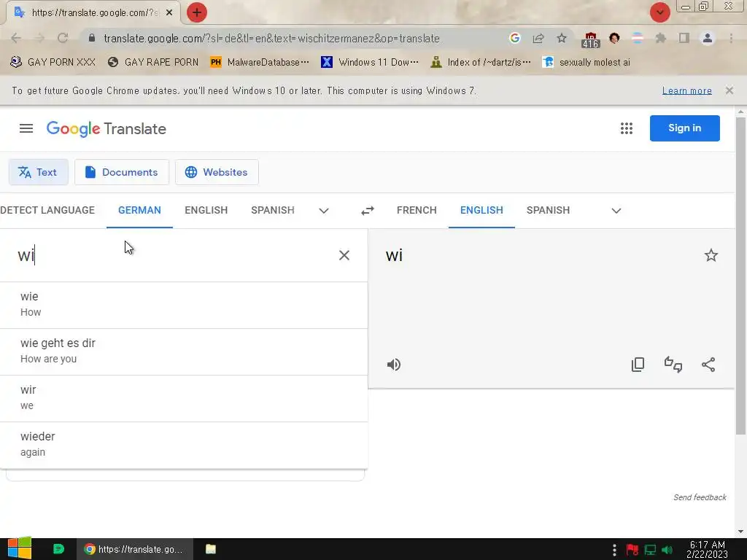Expand more source languages chevron
Viewport: 747px width, 560px height.
pos(324,211)
